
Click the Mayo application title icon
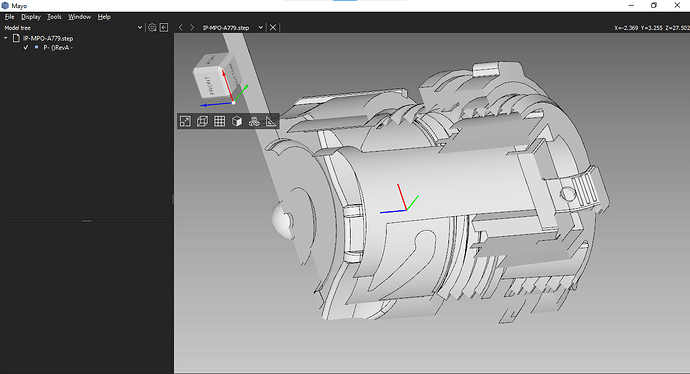tap(5, 6)
